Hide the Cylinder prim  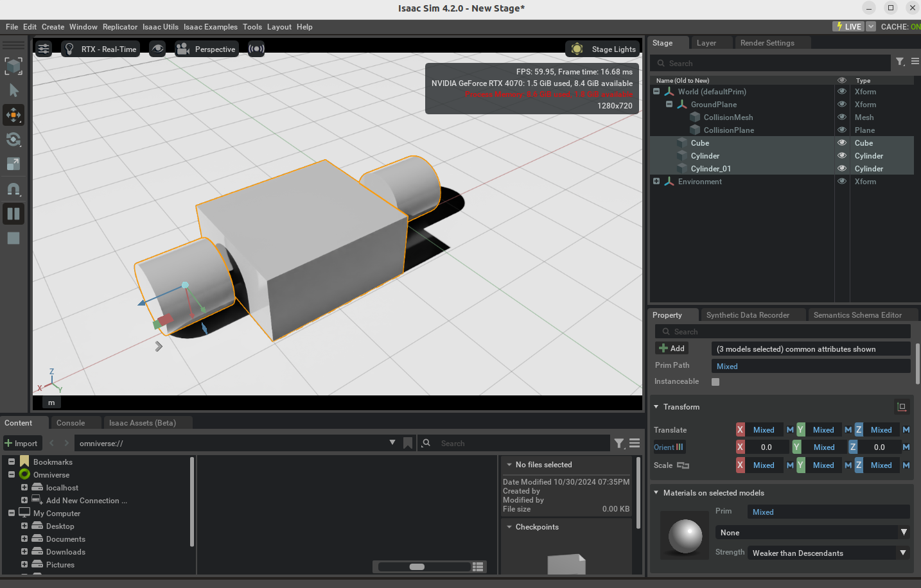point(842,155)
